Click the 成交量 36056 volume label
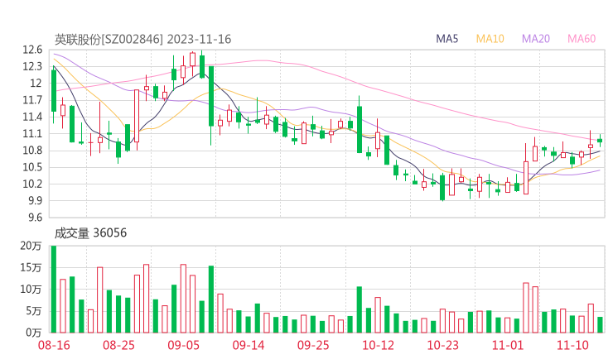613x364 pixels. click(90, 232)
